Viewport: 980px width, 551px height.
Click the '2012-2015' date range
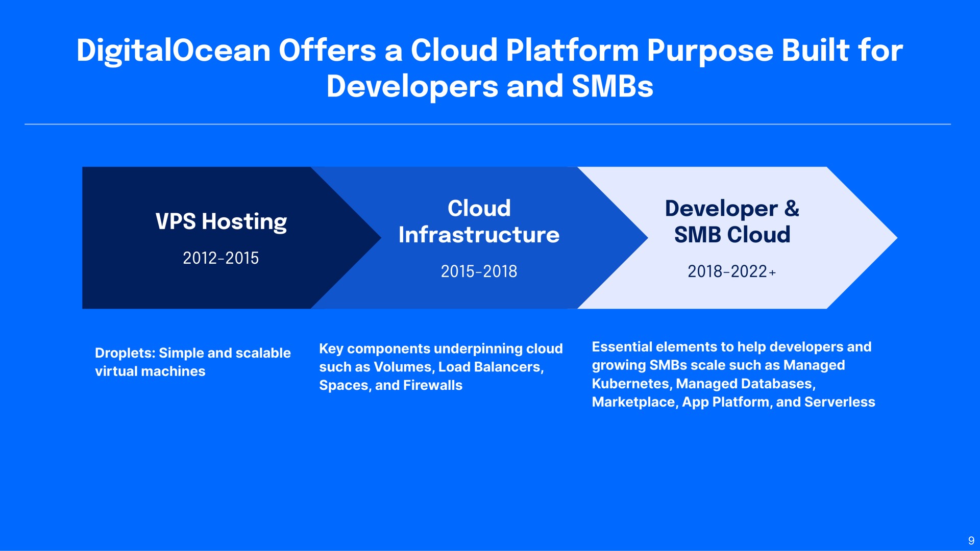pyautogui.click(x=221, y=258)
